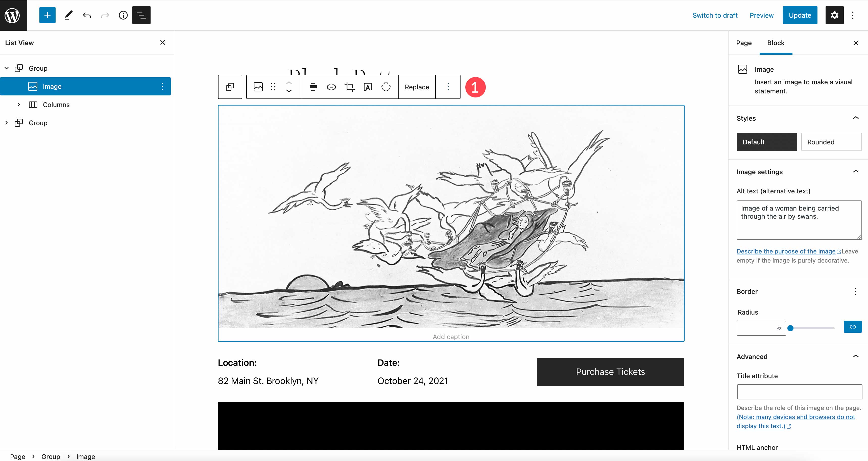Click the settings gear icon top right
Viewport: 868px width, 461px height.
834,15
